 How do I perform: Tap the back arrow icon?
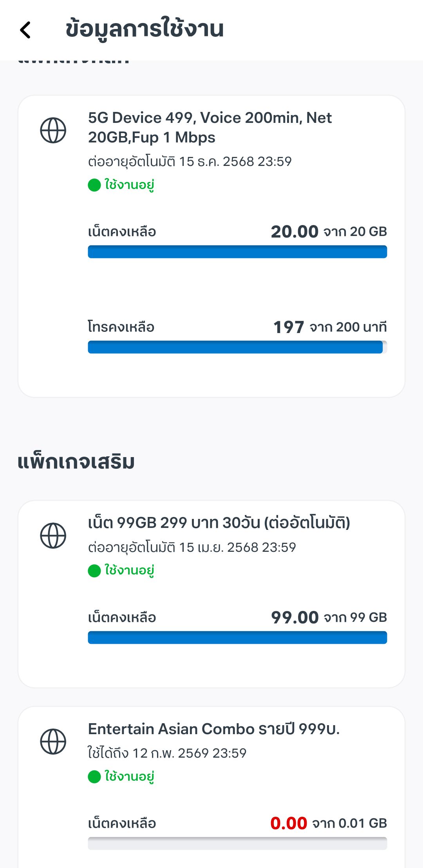25,30
